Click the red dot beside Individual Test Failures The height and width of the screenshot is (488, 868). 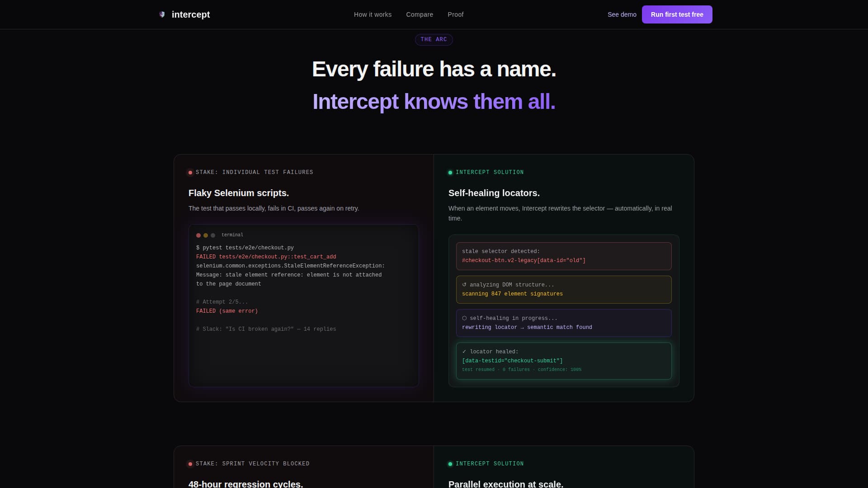click(x=190, y=173)
